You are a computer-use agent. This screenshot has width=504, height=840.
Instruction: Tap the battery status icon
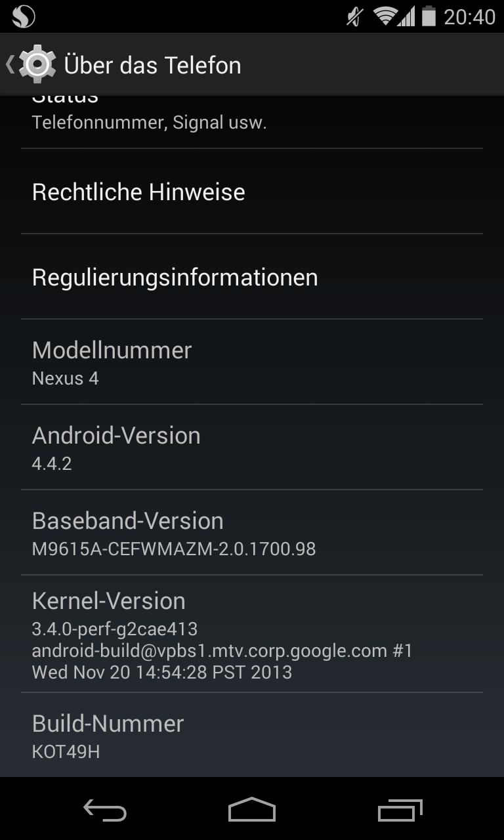(x=429, y=16)
